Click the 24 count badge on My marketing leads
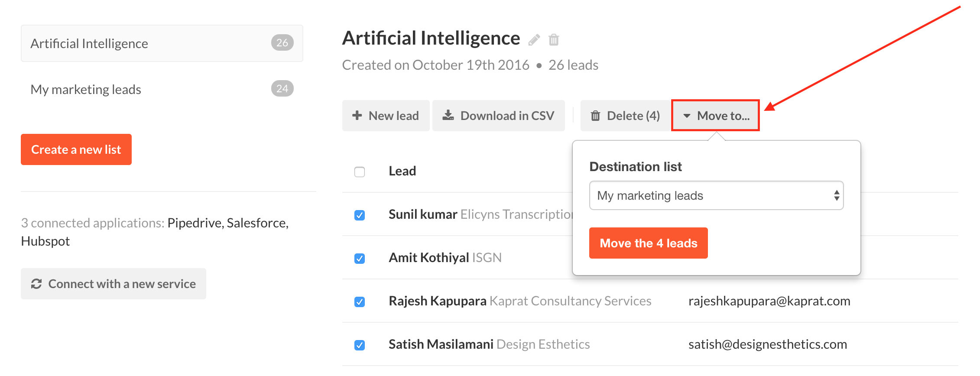Image resolution: width=980 pixels, height=376 pixels. click(282, 89)
